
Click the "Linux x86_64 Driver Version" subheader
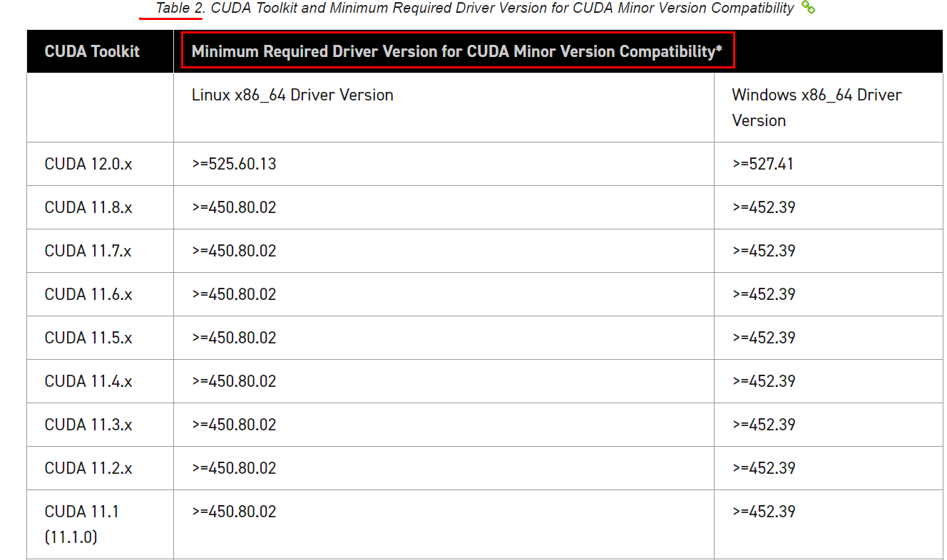(x=292, y=95)
